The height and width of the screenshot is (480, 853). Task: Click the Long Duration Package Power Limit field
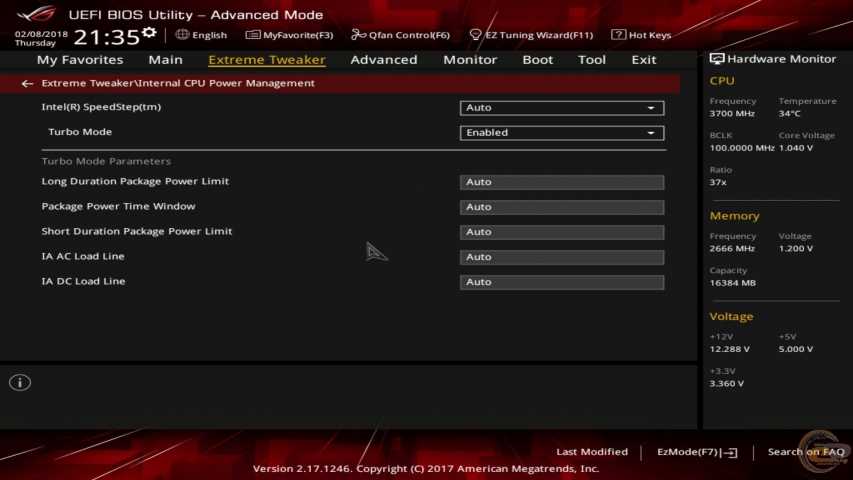click(x=562, y=182)
